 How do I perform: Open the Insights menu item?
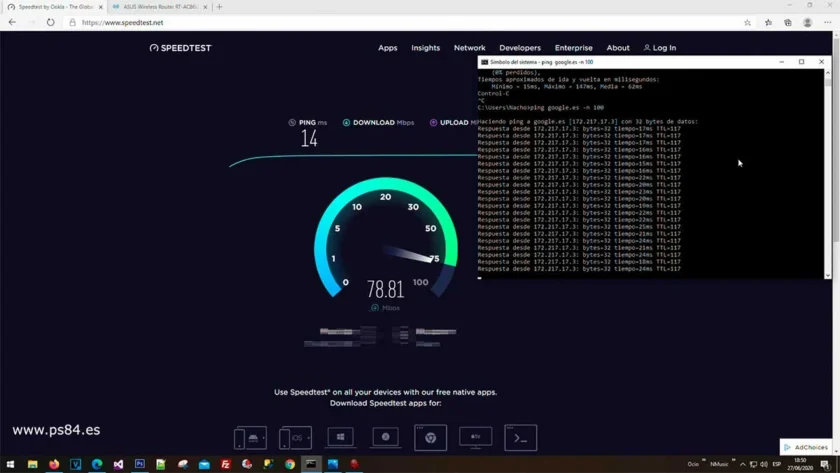(x=425, y=48)
